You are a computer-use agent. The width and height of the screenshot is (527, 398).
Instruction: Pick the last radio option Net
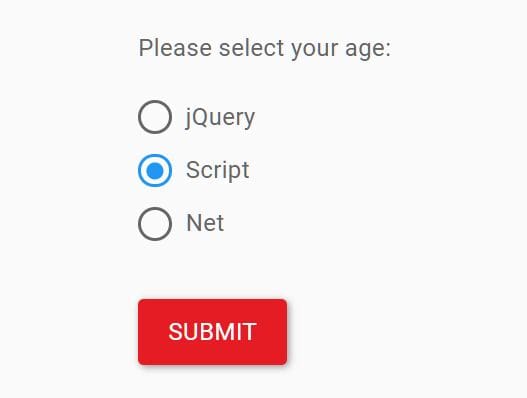pyautogui.click(x=155, y=224)
